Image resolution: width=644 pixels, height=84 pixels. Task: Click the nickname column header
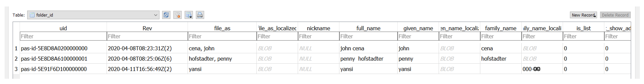tap(318, 28)
